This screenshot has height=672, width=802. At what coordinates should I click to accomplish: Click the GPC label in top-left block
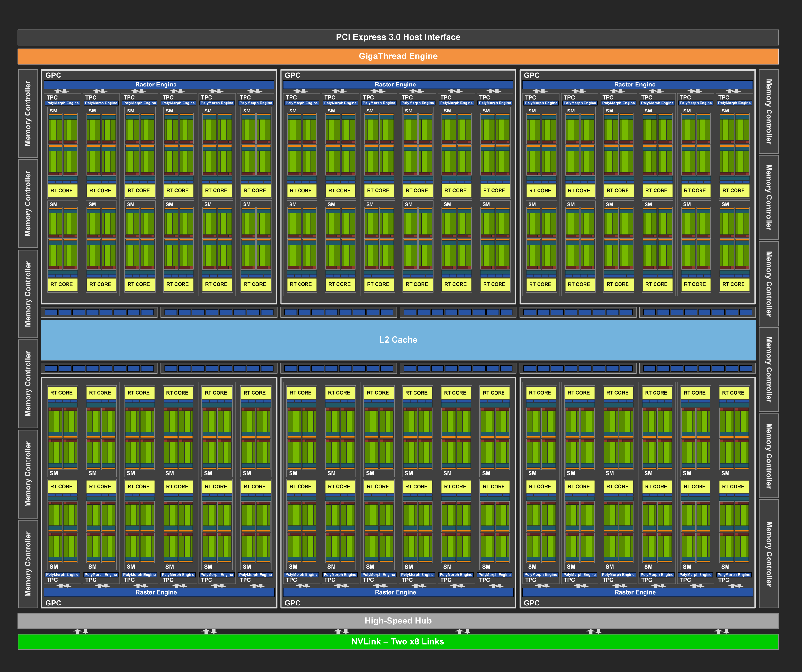tap(53, 75)
